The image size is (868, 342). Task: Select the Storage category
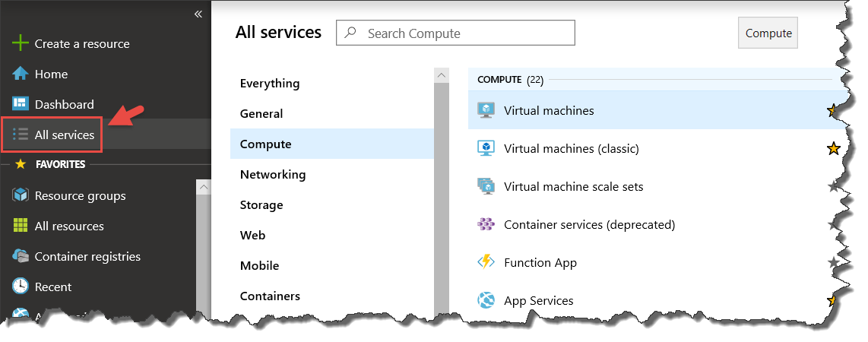261,204
